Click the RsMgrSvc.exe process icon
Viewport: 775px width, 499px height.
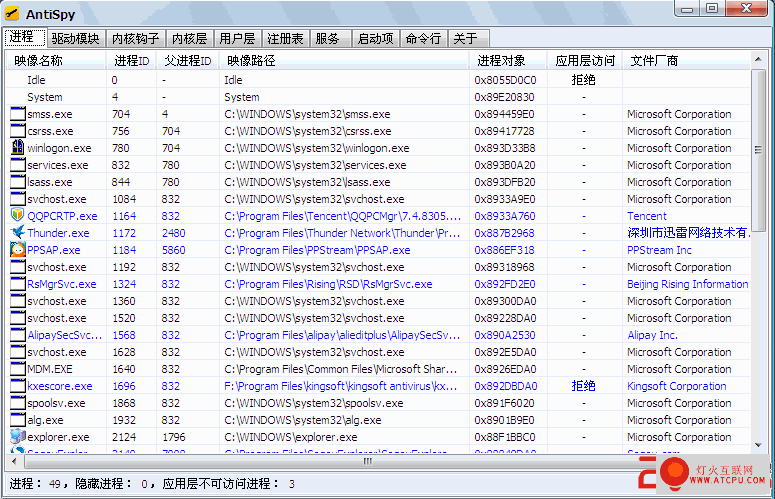click(x=18, y=284)
